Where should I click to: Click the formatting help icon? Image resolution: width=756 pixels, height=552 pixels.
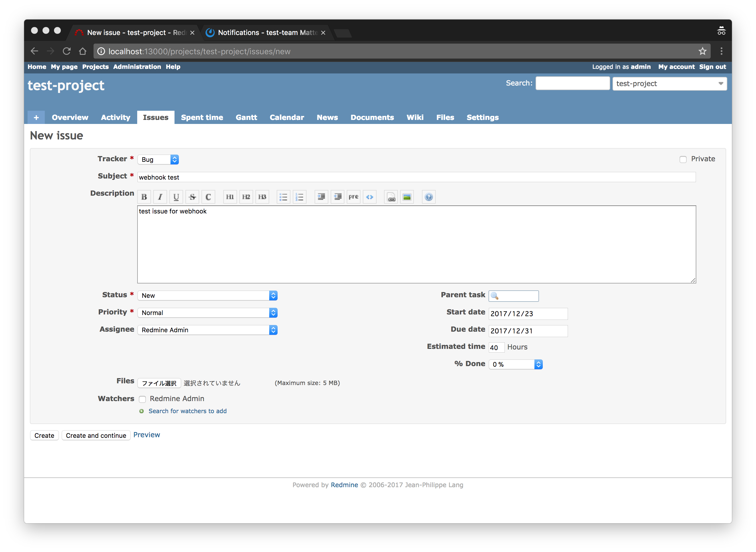point(429,197)
